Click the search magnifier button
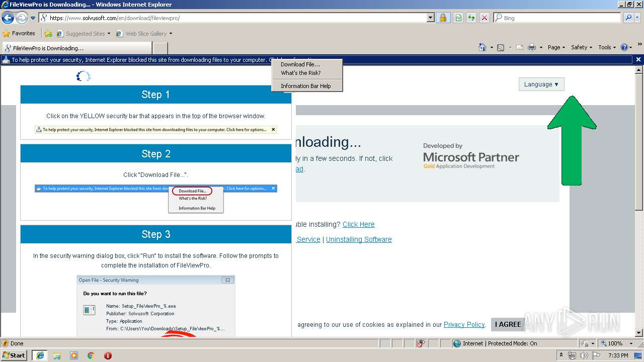This screenshot has height=362, width=644. point(628,18)
